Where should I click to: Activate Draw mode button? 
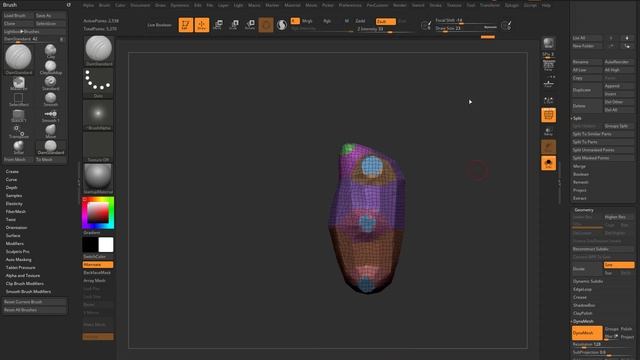coord(202,25)
